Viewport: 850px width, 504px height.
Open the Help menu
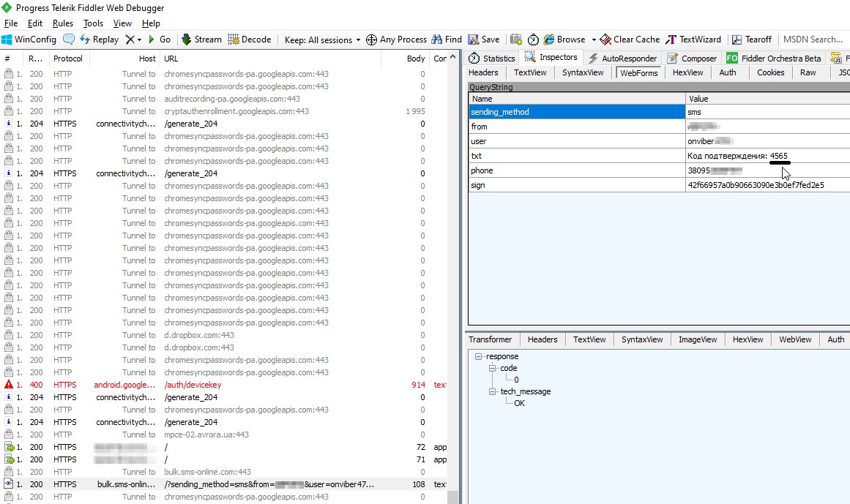click(151, 23)
